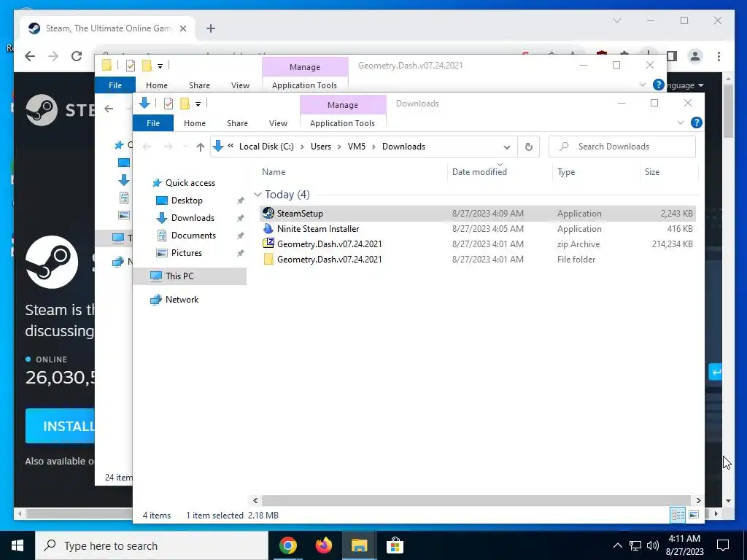Screen dimensions: 747x560
Task: Click the Up arrow in Downloads window
Action: (200, 147)
